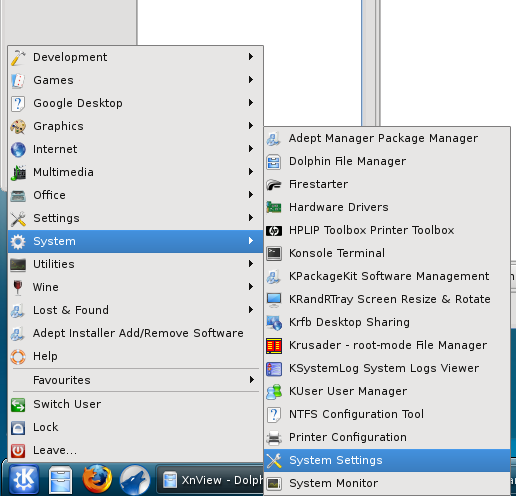The image size is (516, 497).
Task: Click the Multimedia clapperboard icon
Action: (18, 172)
